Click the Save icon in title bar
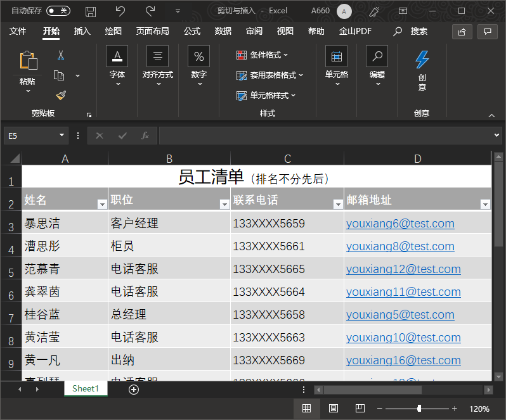 coord(90,11)
